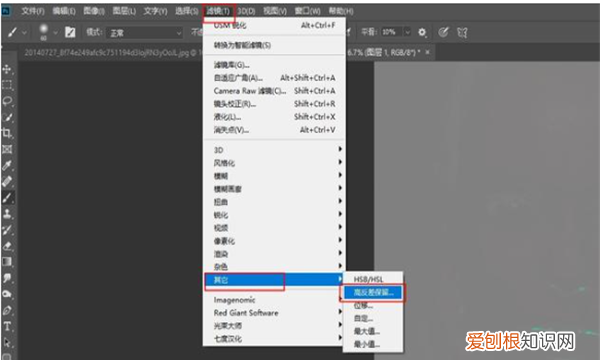Choose 高反差保留... high pass filter

[x=373, y=293]
